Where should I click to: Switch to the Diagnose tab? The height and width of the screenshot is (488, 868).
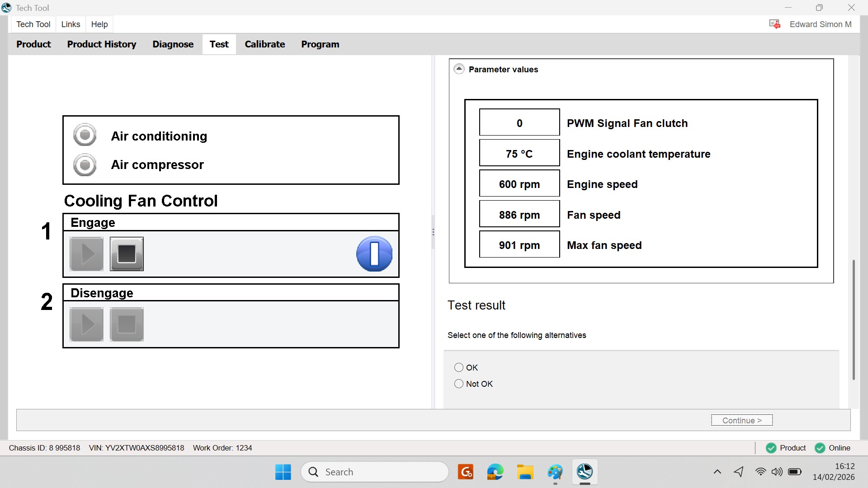(x=173, y=44)
